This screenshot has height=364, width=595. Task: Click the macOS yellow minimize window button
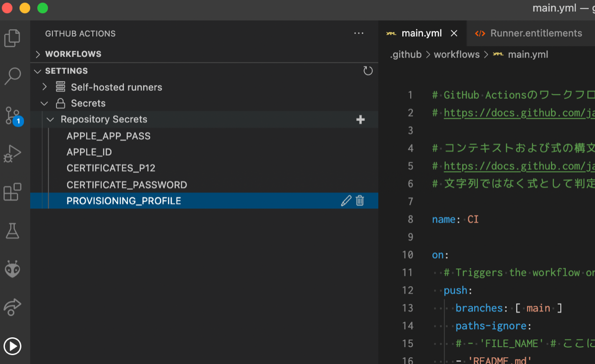(x=25, y=8)
